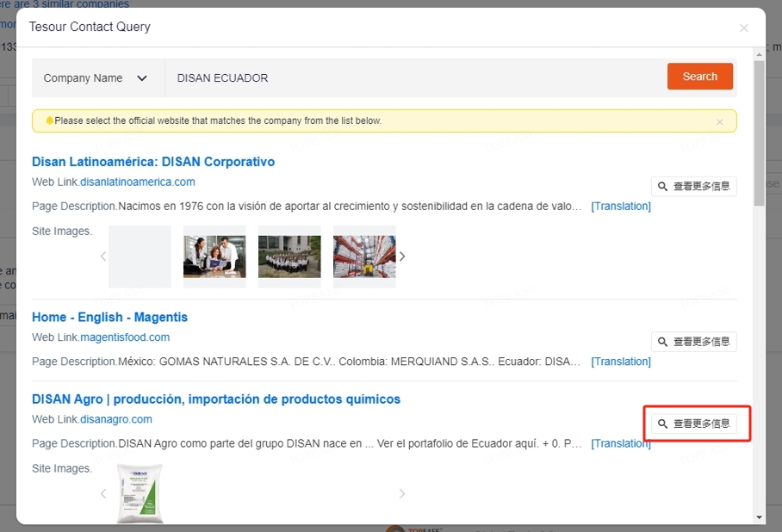Close the Tesour Contact Query dialog
Screen dimensions: 782x532
pos(743,28)
